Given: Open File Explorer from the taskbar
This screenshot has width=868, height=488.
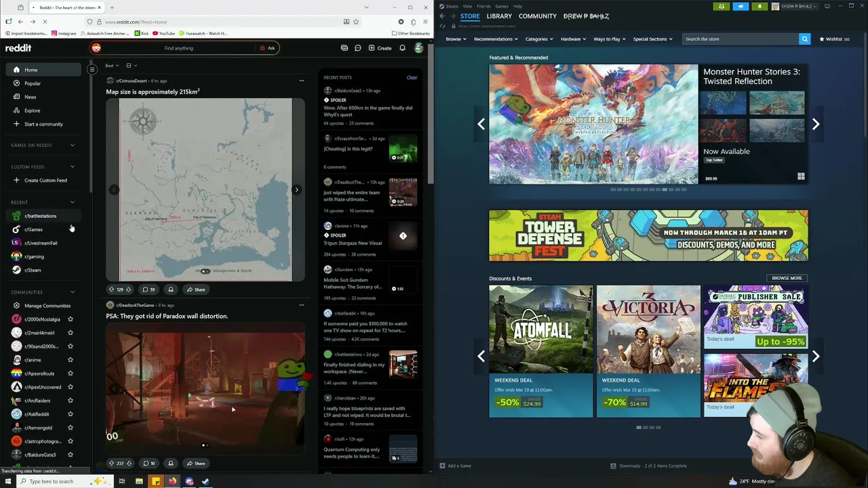Looking at the screenshot, I should (139, 481).
